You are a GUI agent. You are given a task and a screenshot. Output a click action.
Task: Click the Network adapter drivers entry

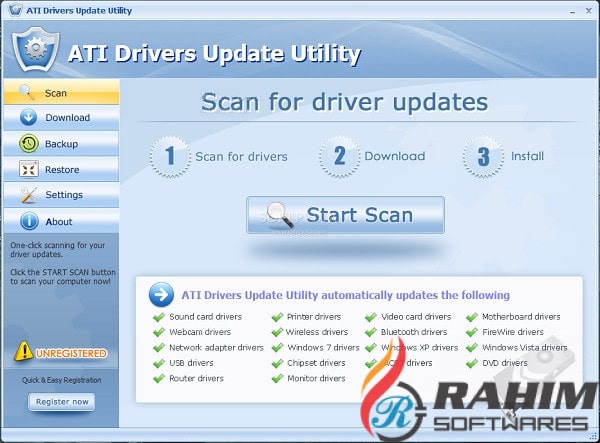pyautogui.click(x=216, y=347)
